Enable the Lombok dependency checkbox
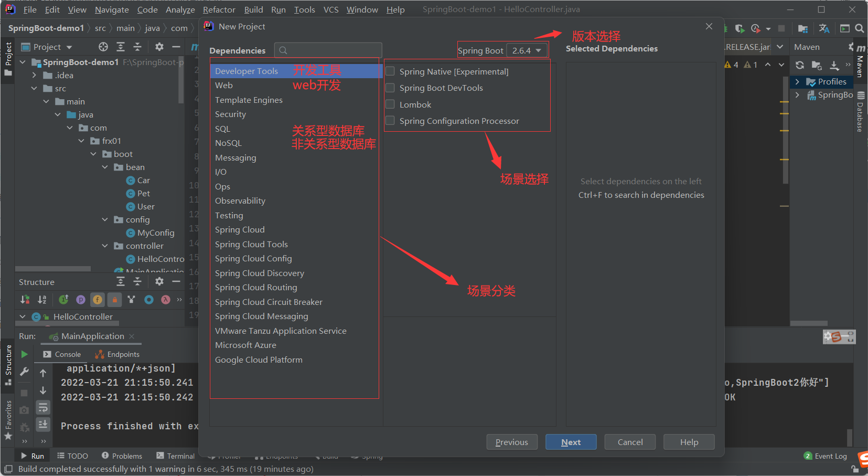 coord(390,104)
